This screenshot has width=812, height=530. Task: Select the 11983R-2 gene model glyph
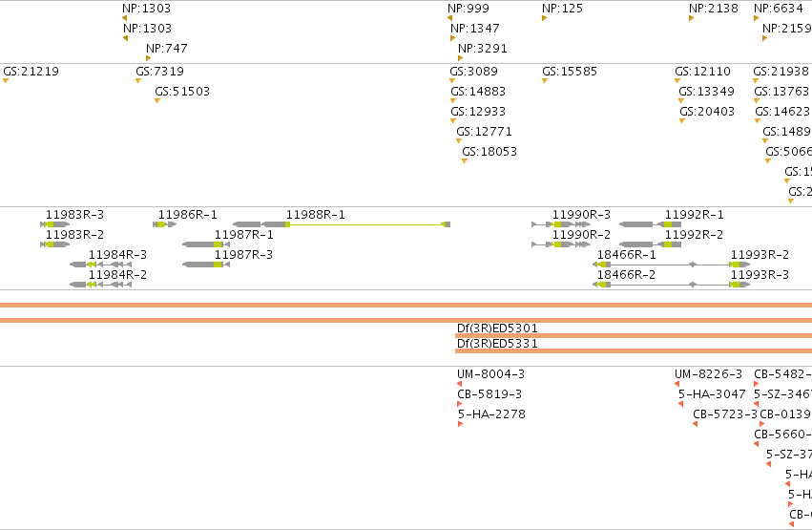(x=55, y=244)
